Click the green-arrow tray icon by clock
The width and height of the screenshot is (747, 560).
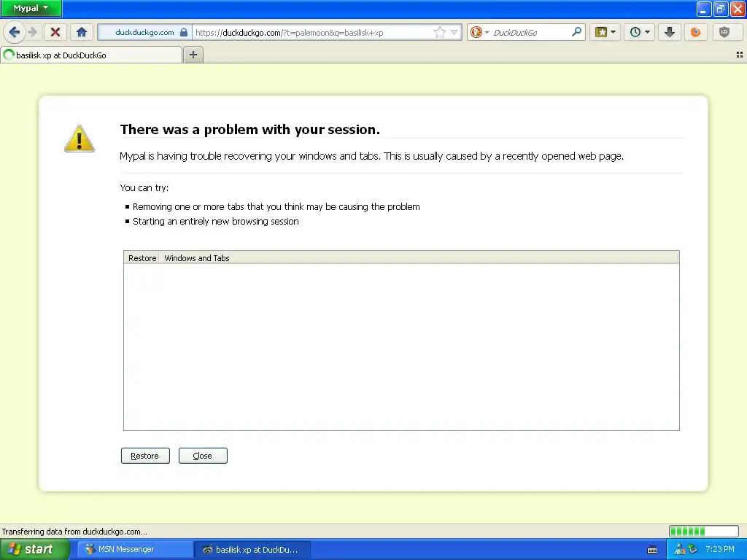pyautogui.click(x=692, y=550)
